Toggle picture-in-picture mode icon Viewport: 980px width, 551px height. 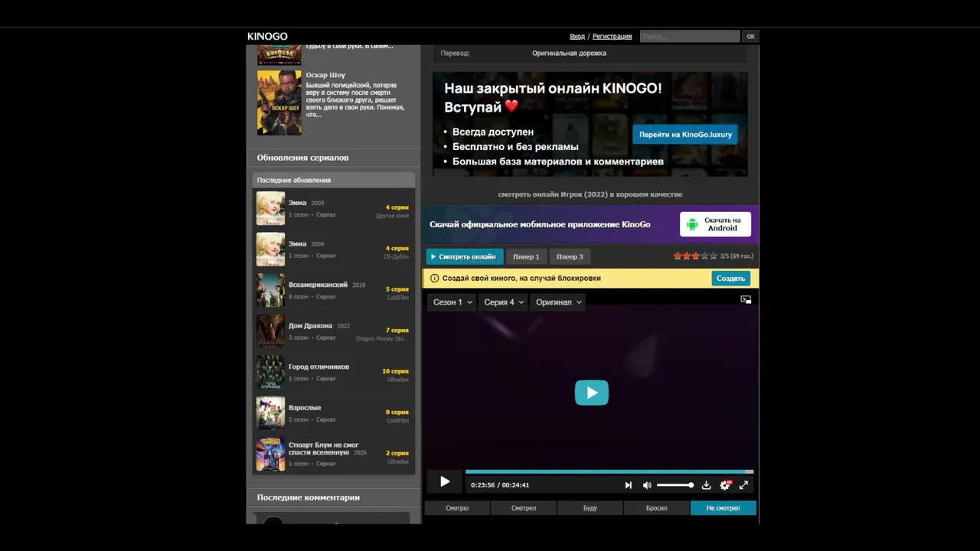pos(746,300)
